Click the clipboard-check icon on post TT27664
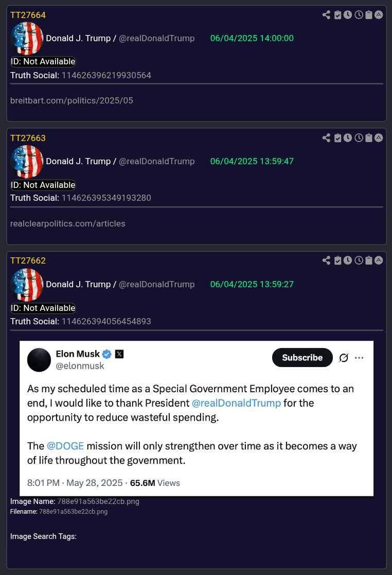This screenshot has height=575, width=392. pos(337,15)
